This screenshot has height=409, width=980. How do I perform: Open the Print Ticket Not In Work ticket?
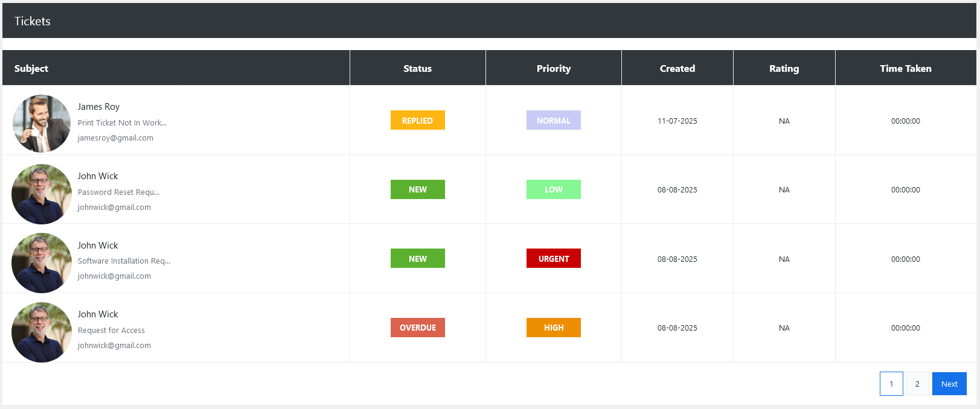click(x=122, y=122)
